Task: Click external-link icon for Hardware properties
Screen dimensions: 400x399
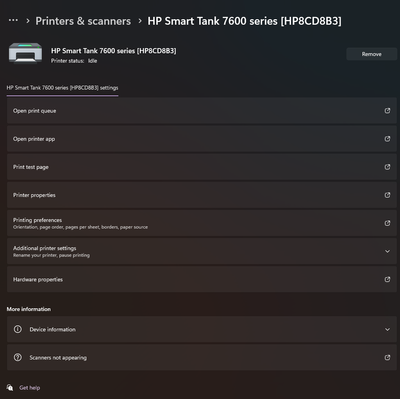Action: [x=387, y=279]
